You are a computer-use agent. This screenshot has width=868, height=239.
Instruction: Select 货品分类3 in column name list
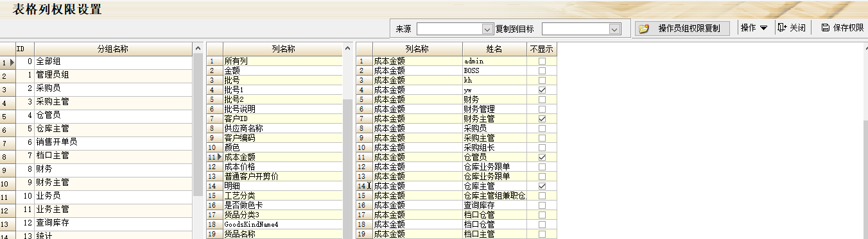283,215
